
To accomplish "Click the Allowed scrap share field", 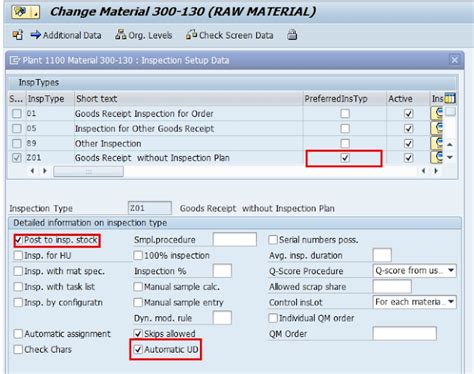I will click(x=392, y=287).
